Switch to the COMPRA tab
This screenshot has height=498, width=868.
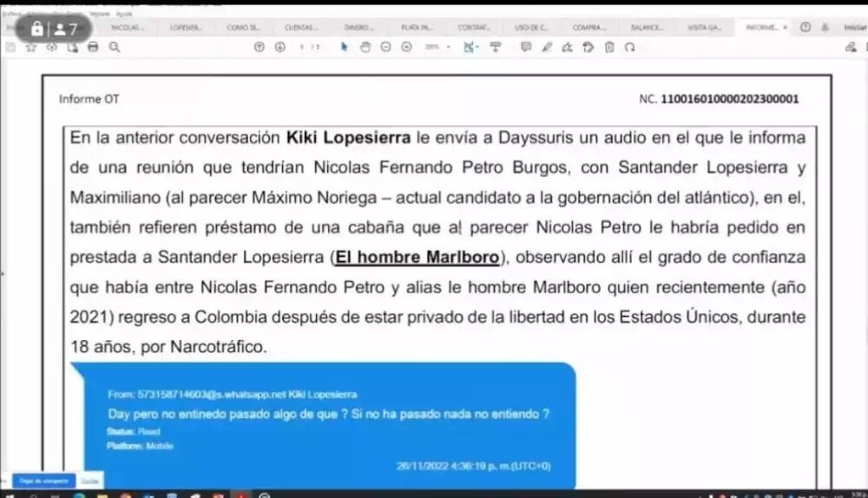click(x=589, y=27)
